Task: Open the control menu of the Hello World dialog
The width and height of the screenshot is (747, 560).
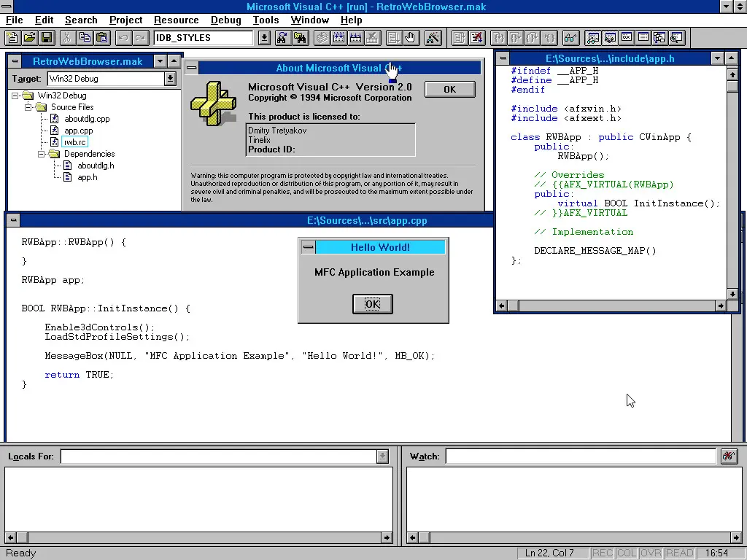Action: pyautogui.click(x=309, y=246)
